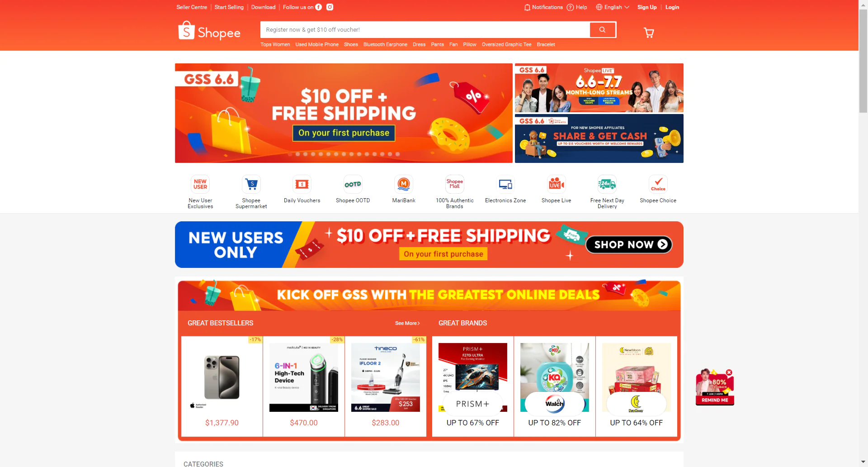Open the Shopee Choice icon
Viewport: 868px width, 467px height.
pos(658,185)
